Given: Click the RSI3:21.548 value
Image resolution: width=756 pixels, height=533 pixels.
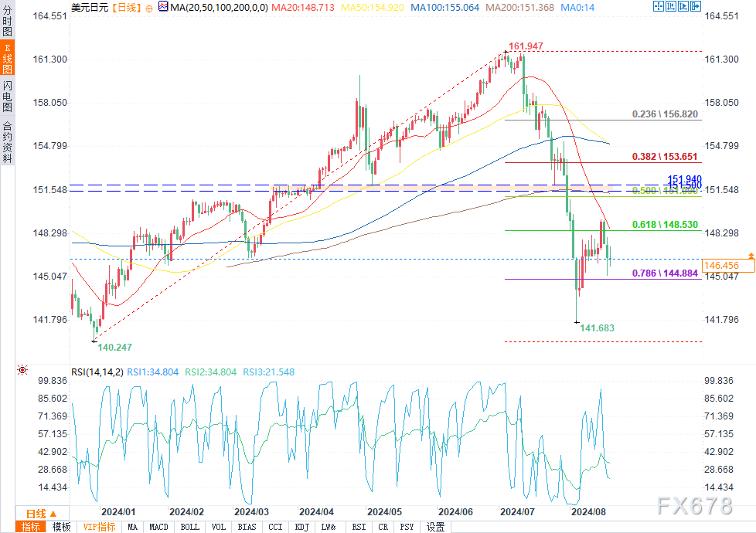Looking at the screenshot, I should pos(268,372).
